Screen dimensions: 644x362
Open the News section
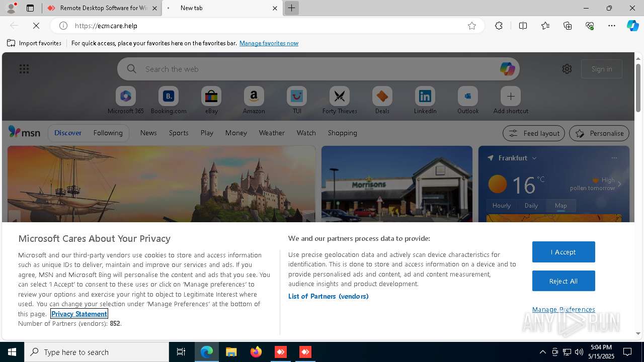tap(148, 133)
